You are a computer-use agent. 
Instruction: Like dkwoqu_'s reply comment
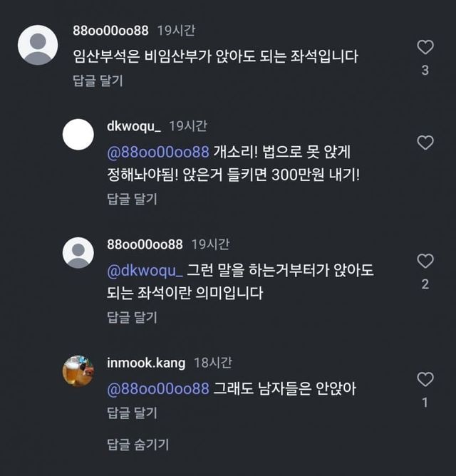point(425,143)
